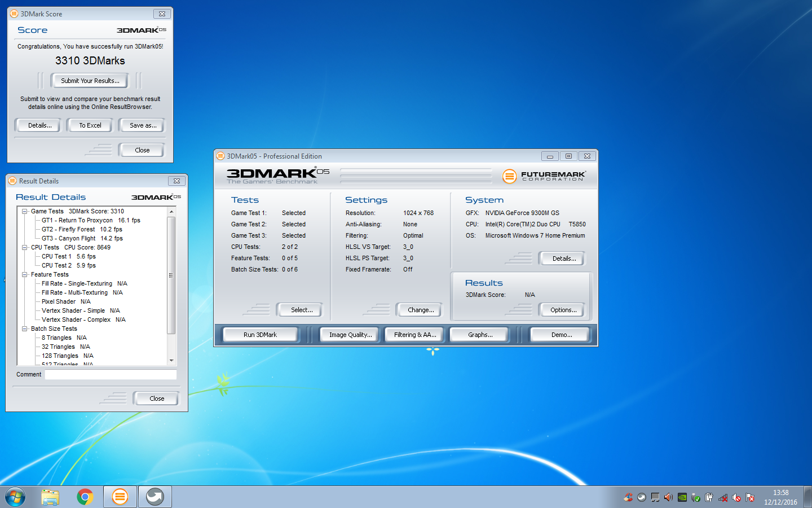
Task: Open the power/battery tray icon
Action: (709, 497)
